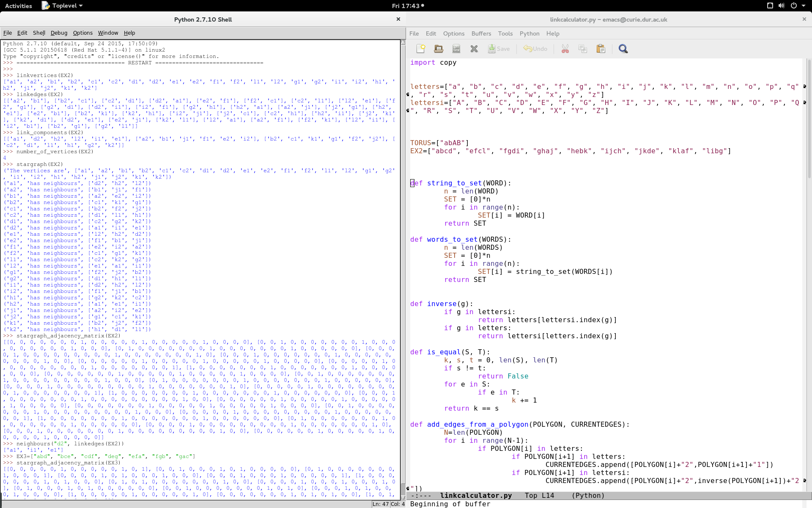The width and height of the screenshot is (812, 508).
Task: Click the TORUS=["abAB"] line in Emacs
Action: (439, 143)
